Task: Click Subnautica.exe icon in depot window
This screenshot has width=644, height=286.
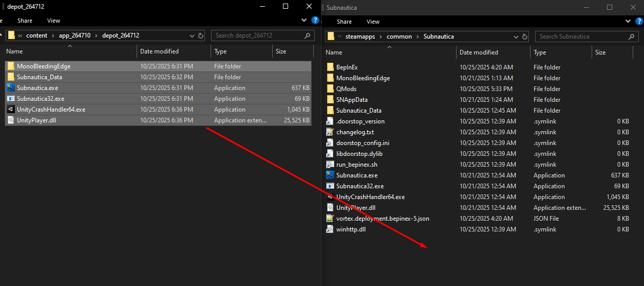Action: click(11, 88)
